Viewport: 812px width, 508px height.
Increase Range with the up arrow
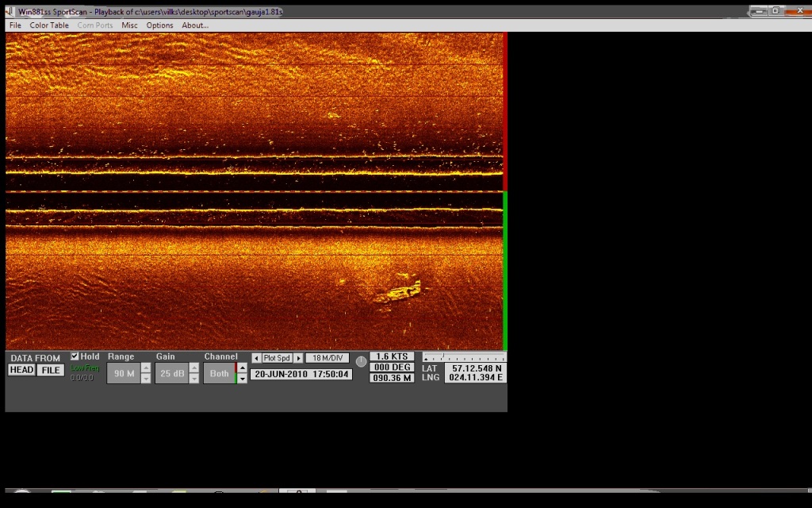click(x=146, y=368)
